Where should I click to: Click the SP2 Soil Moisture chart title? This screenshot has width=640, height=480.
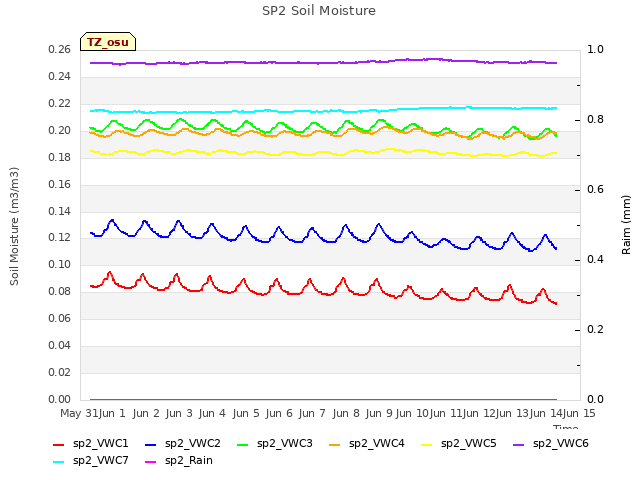[319, 11]
